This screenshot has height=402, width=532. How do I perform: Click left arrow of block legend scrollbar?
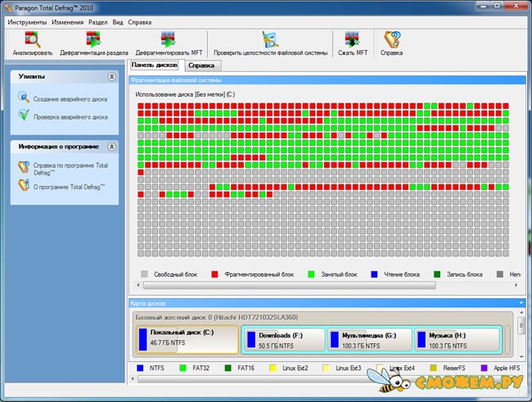click(138, 285)
